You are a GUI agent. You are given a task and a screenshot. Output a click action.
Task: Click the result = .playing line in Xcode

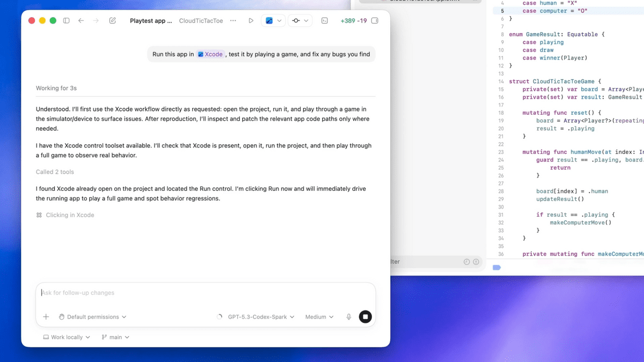click(565, 129)
